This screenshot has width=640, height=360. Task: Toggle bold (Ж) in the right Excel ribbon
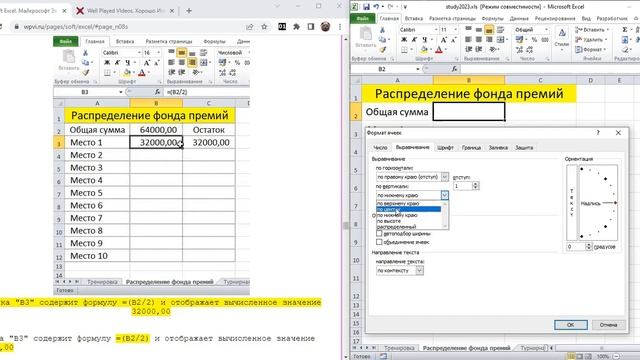(x=404, y=40)
